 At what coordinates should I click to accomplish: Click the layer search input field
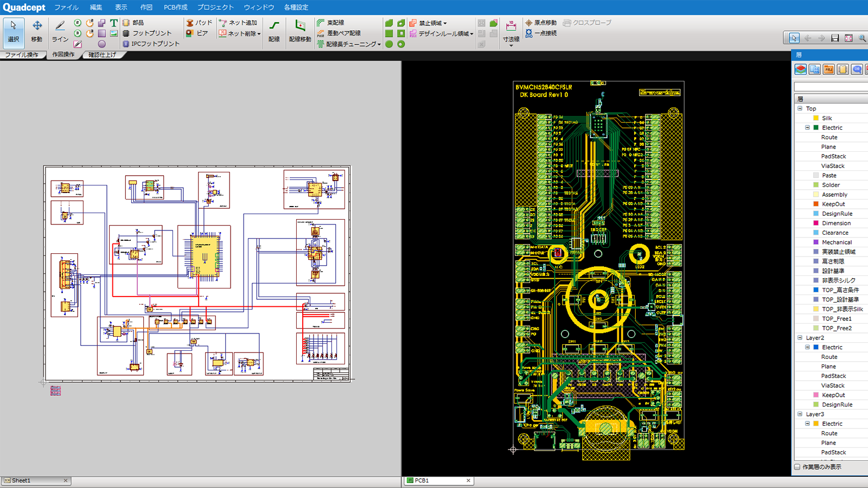pyautogui.click(x=830, y=87)
